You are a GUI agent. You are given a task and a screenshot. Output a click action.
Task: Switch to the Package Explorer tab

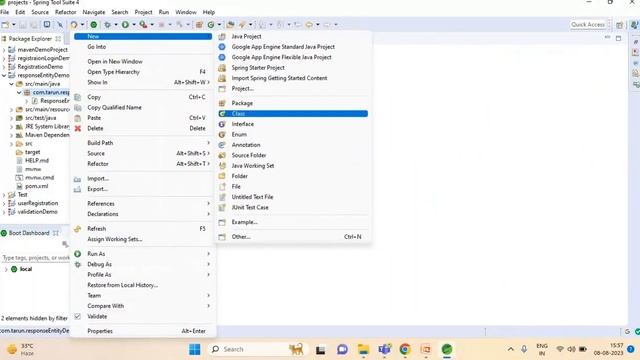click(30, 39)
